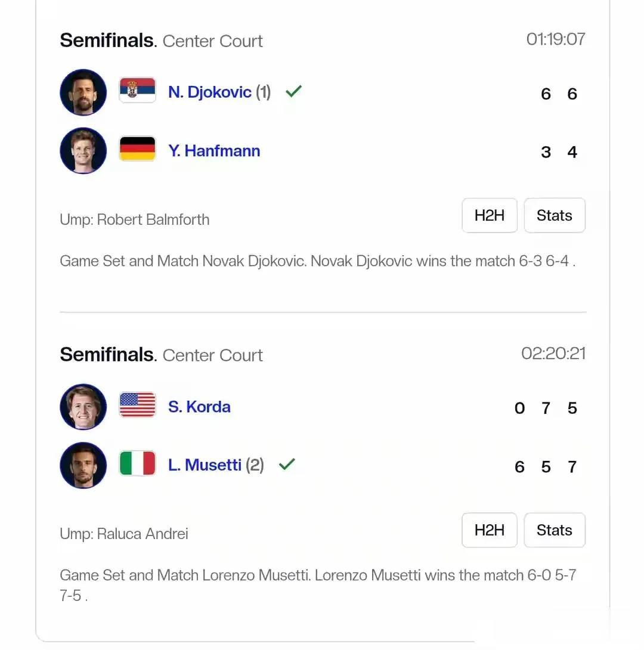
Task: View Stats for Djokovic vs Hanfmann match
Action: (x=554, y=215)
